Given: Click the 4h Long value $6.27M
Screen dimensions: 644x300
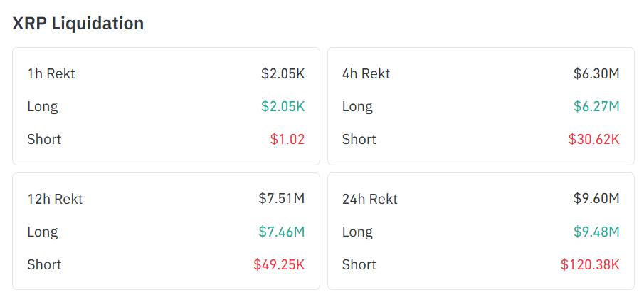Looking at the screenshot, I should [596, 107].
